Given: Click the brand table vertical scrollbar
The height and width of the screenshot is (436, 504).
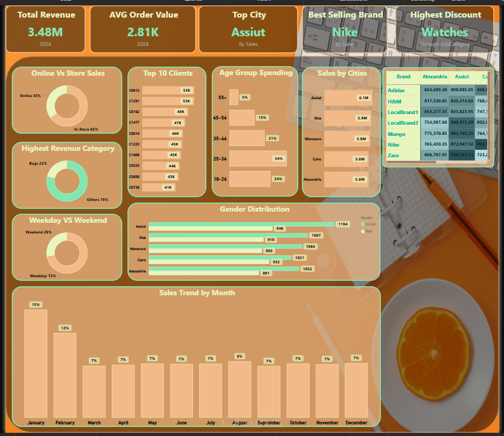Looking at the screenshot, I should (489, 116).
